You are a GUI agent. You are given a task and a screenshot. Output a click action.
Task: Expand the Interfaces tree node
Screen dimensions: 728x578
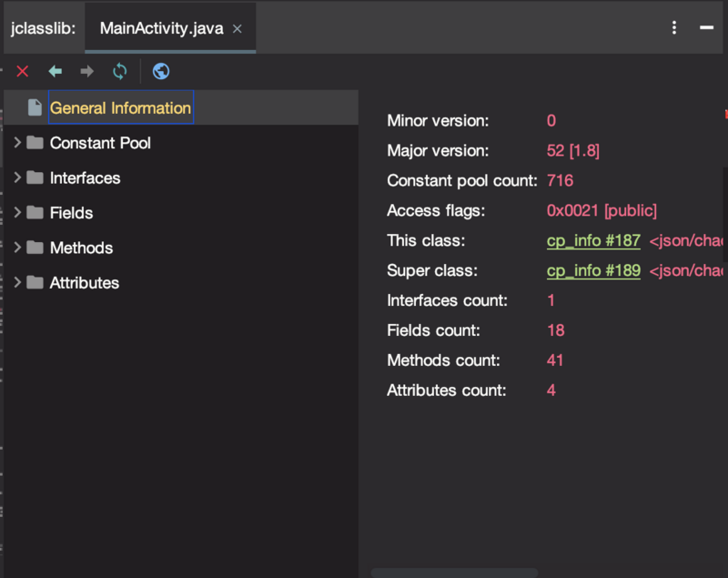pos(17,177)
